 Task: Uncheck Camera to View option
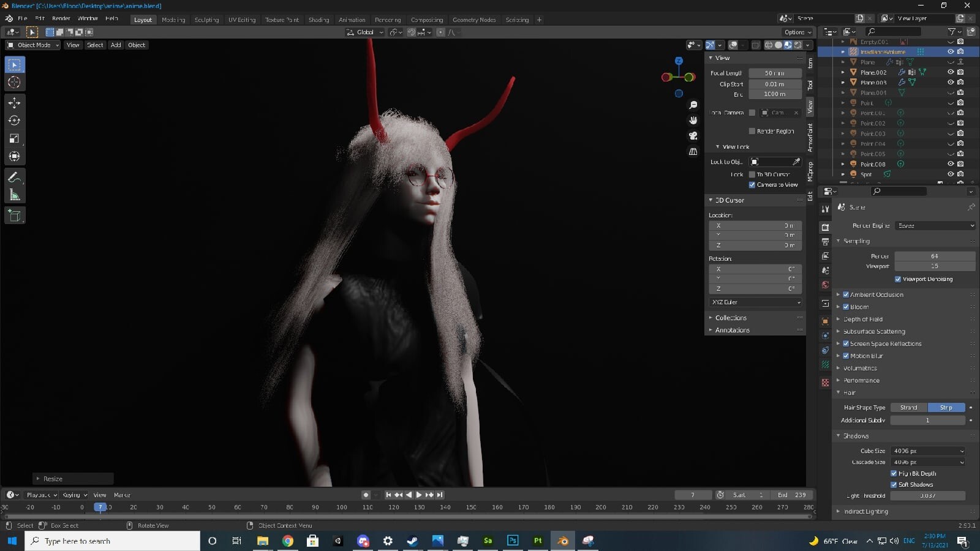point(752,185)
